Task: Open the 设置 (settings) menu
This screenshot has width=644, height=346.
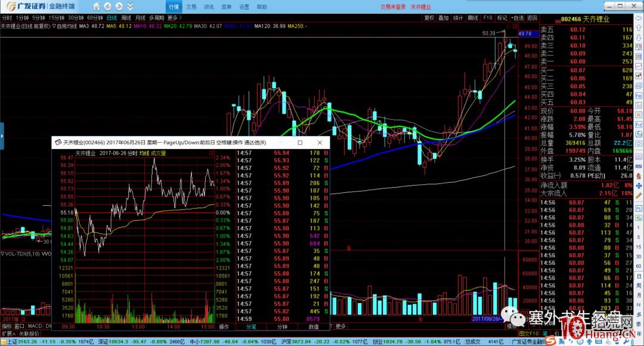Action: 244,7
